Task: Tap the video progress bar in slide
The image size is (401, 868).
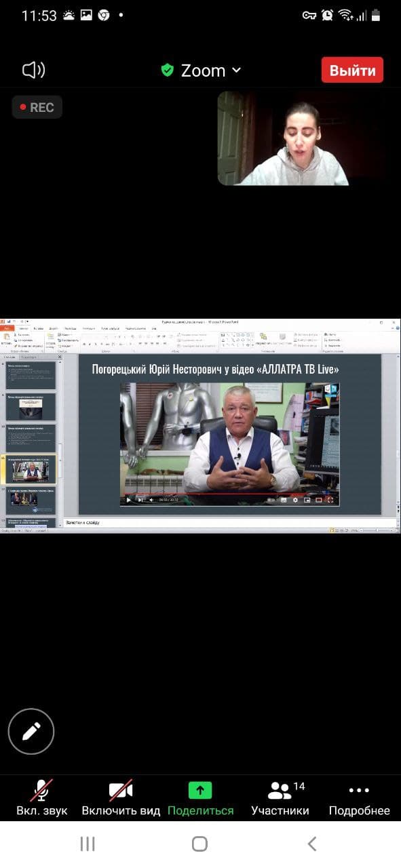Action: click(x=229, y=494)
